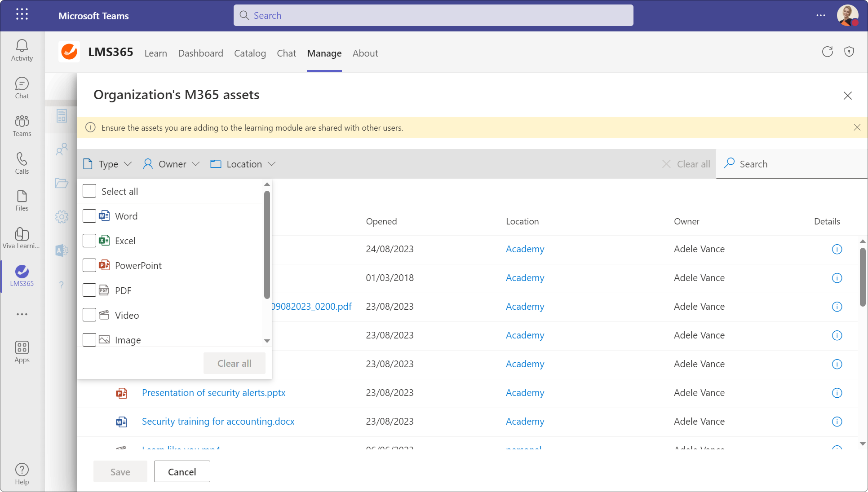868x492 pixels.
Task: Show more apps ellipsis in sidebar
Action: click(22, 314)
